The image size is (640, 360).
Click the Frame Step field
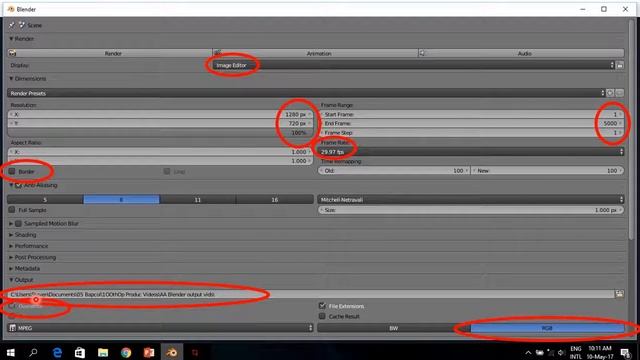coord(471,133)
